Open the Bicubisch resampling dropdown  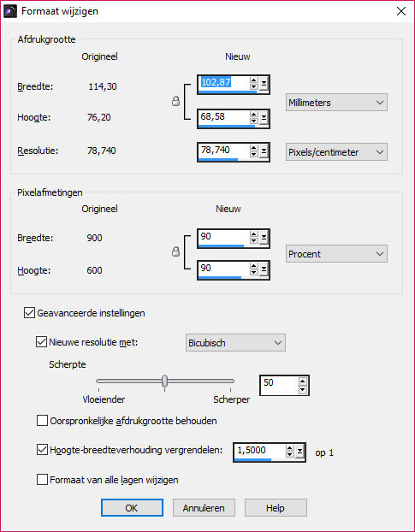tap(235, 343)
